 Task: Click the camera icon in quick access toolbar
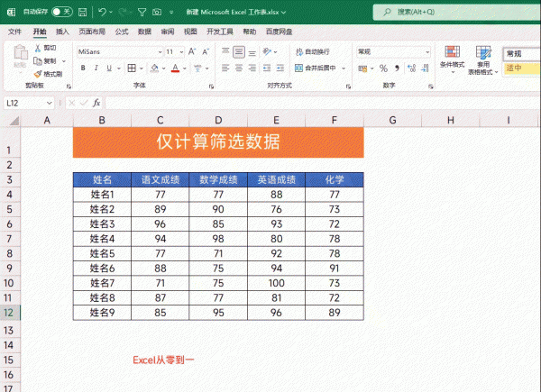point(157,13)
